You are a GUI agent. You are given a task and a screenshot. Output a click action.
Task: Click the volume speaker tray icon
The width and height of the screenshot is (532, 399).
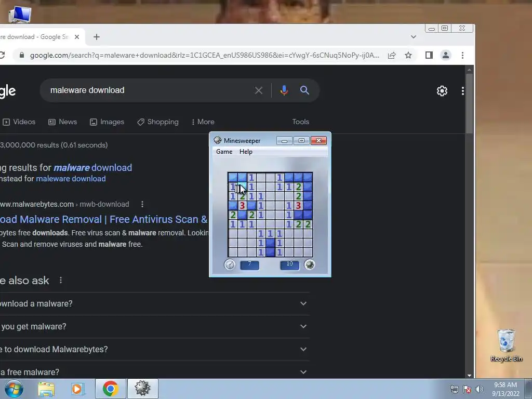tap(480, 389)
